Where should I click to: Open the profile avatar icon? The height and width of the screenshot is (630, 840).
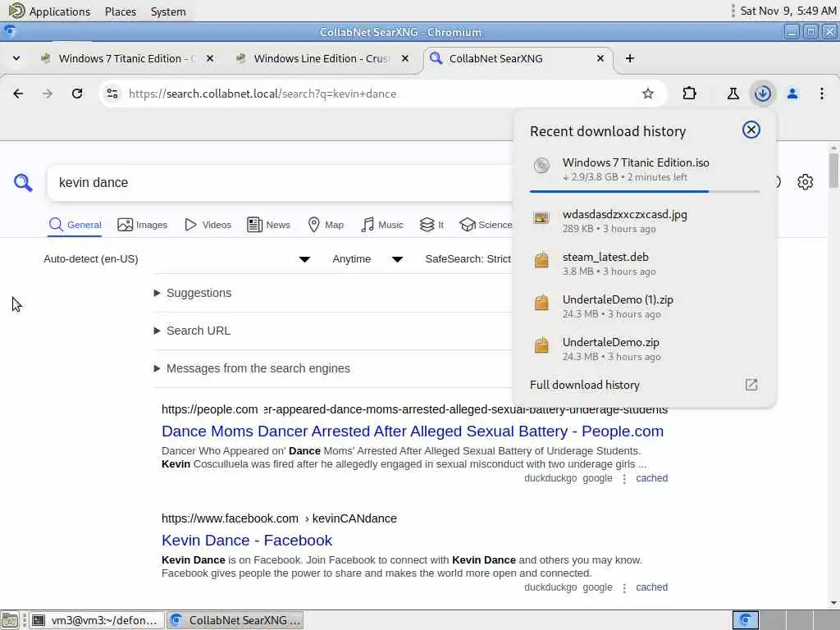pos(792,94)
